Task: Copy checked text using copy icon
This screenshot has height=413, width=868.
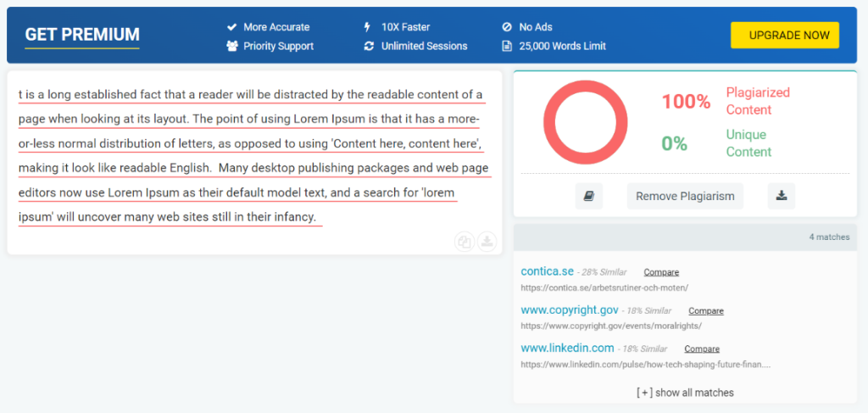Action: (x=465, y=242)
